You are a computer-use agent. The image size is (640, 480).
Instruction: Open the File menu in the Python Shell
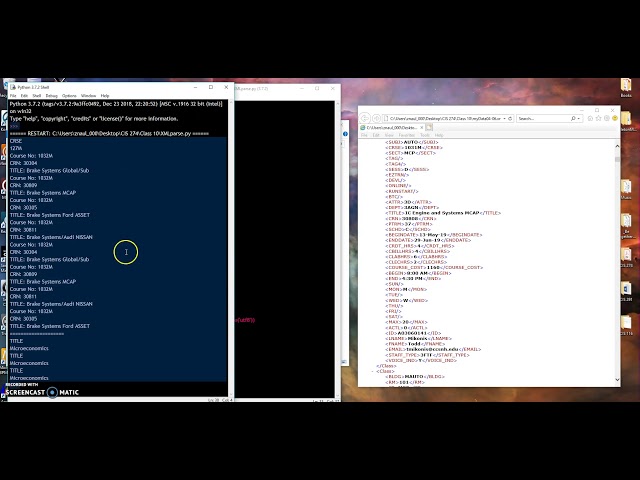pyautogui.click(x=13, y=96)
